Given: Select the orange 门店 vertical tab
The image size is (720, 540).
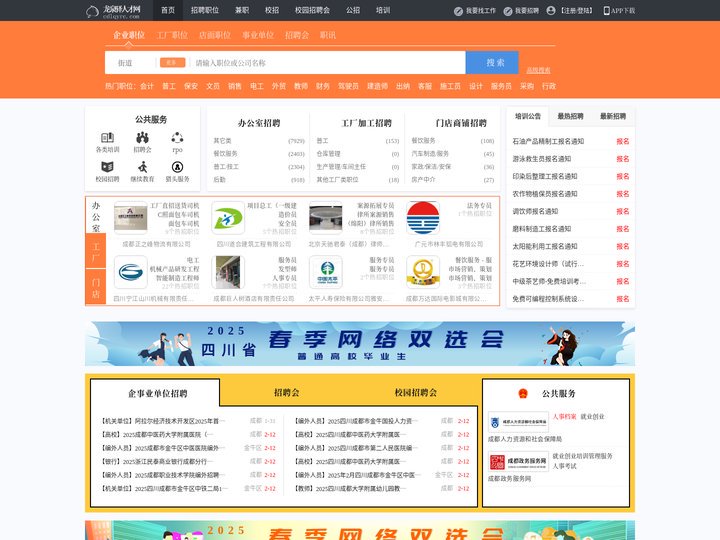Looking at the screenshot, I should click(96, 287).
